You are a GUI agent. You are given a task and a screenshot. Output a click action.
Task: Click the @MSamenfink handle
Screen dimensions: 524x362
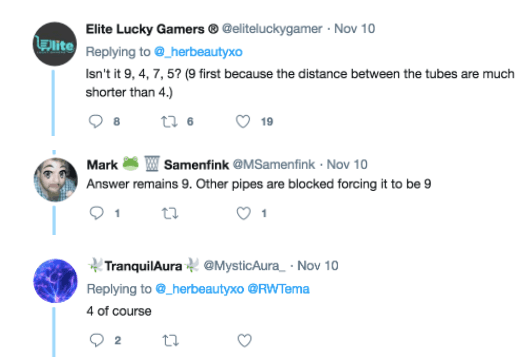tap(274, 164)
